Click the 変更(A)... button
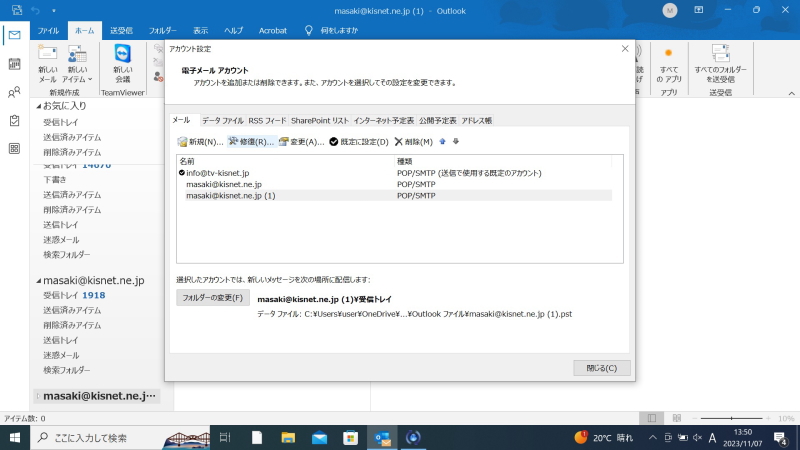This screenshot has height=450, width=800. [302, 142]
